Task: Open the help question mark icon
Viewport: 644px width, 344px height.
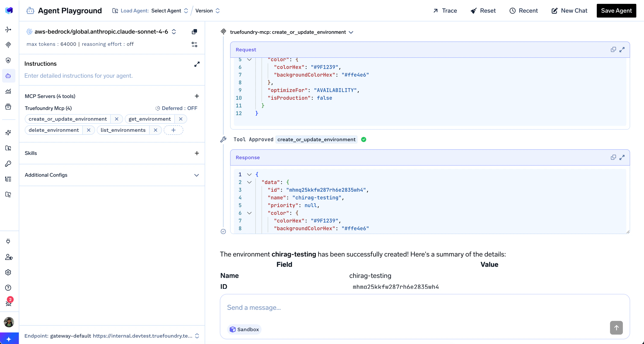Action: 8,288
